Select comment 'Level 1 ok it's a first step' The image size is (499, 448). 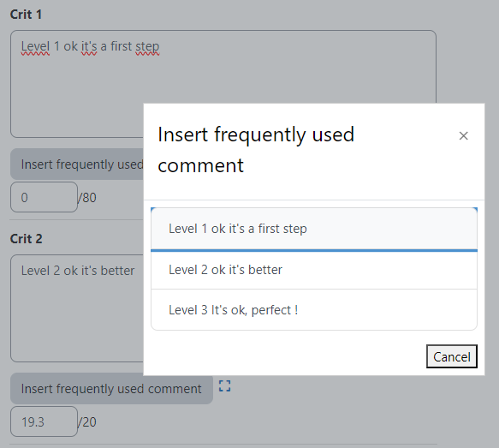coord(314,229)
